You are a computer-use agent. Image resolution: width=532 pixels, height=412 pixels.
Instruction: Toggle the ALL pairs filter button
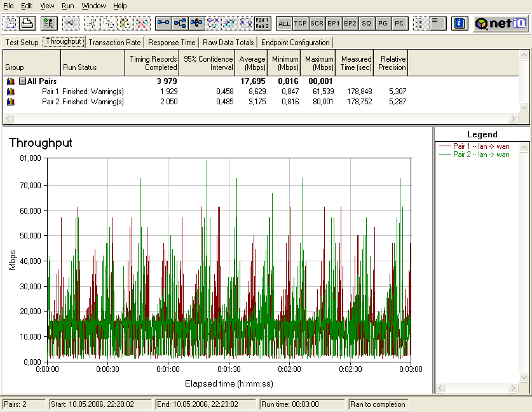coord(284,24)
